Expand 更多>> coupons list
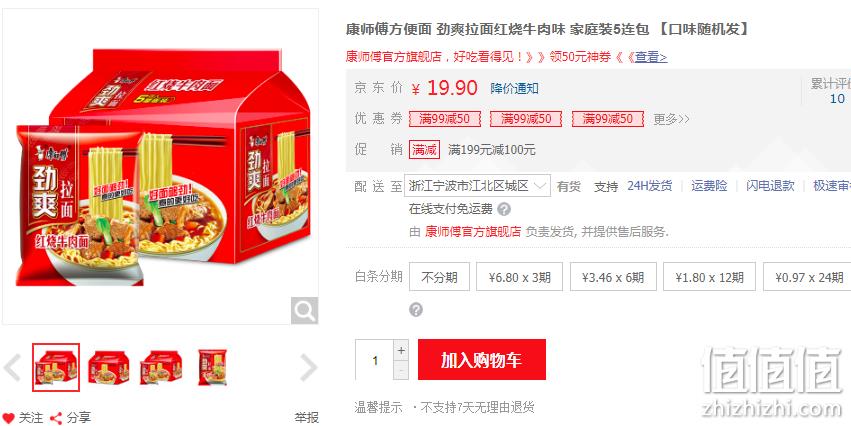 tap(671, 119)
